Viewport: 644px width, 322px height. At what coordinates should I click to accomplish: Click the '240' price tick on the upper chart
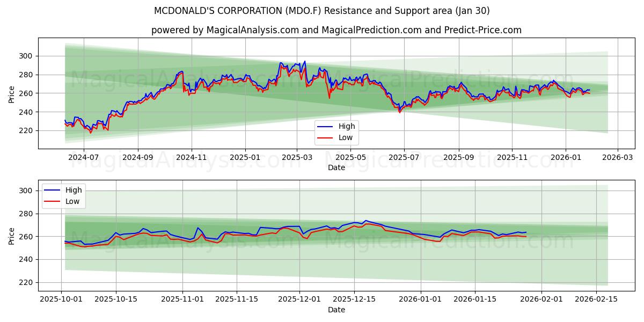[27, 112]
